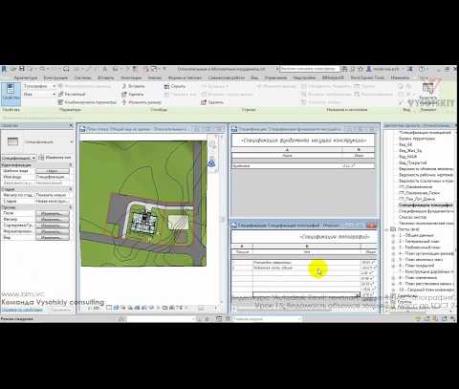Switch to the Архитектура ribbon tab

26,78
